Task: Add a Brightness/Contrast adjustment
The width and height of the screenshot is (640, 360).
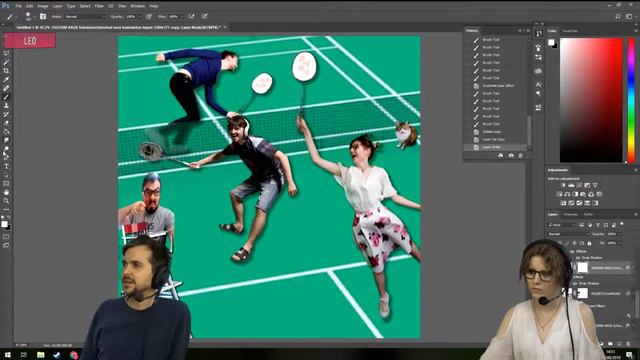Action: 563,185
